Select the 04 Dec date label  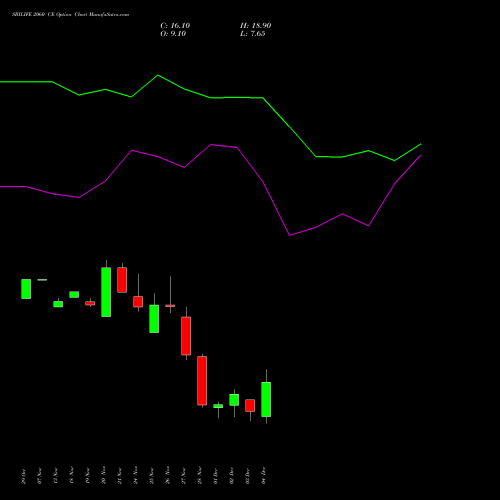[263, 476]
